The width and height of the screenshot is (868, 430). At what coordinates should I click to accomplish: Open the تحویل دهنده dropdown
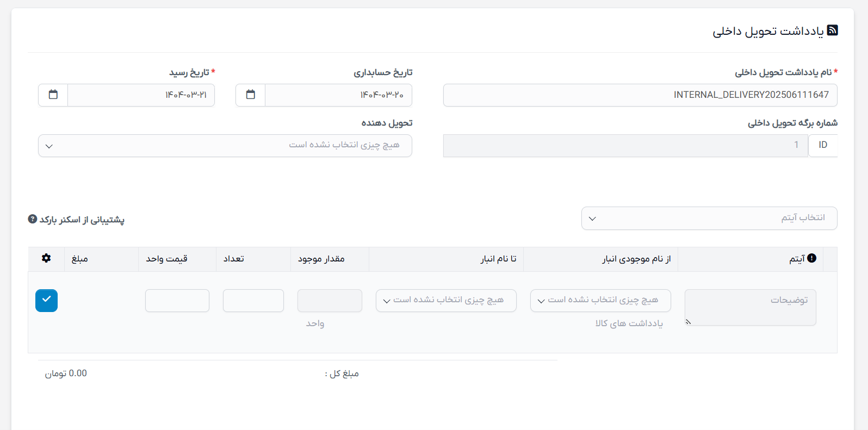pyautogui.click(x=225, y=146)
